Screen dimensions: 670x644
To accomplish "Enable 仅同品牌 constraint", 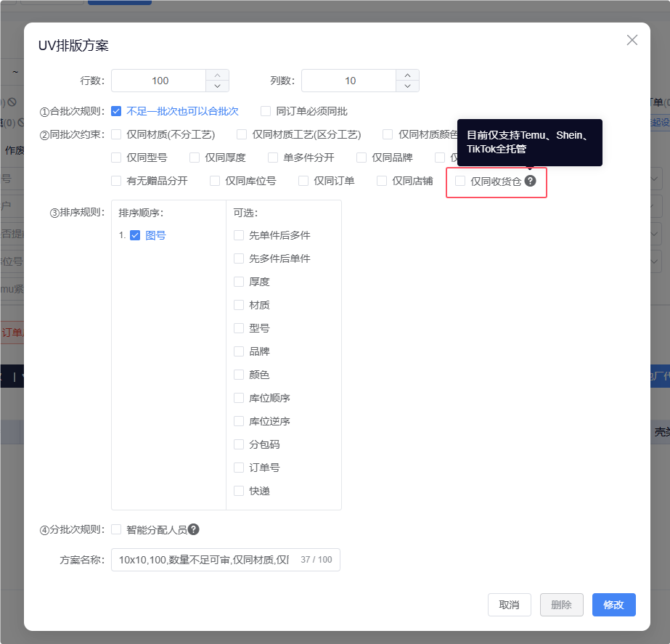I will 361,158.
